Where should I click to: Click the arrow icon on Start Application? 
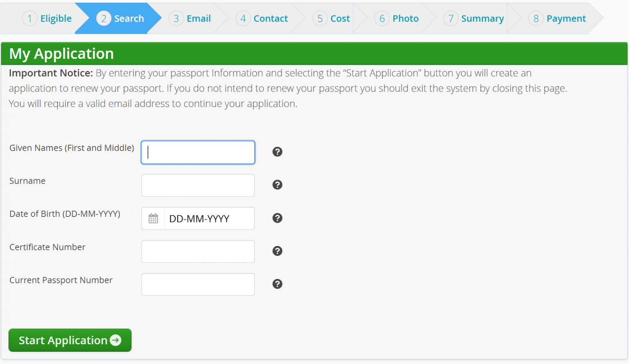[x=116, y=340]
